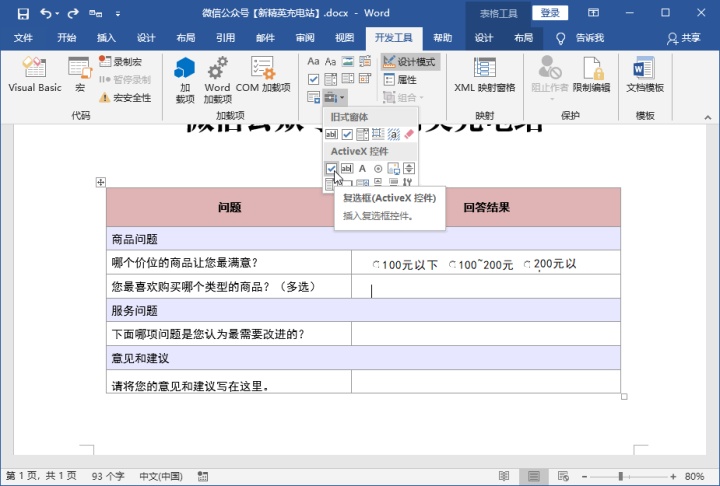The image size is (720, 486).
Task: Open Word 加载项 dialog
Action: (217, 79)
